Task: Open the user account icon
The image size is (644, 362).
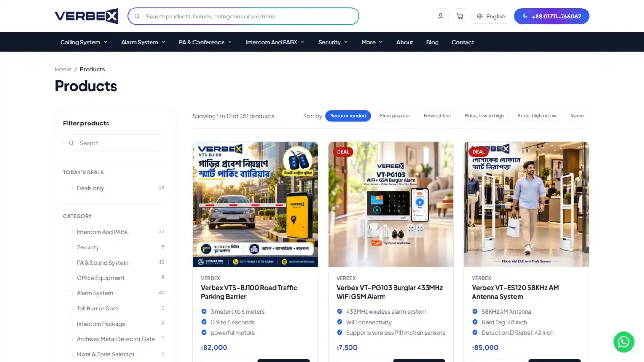Action: point(440,16)
